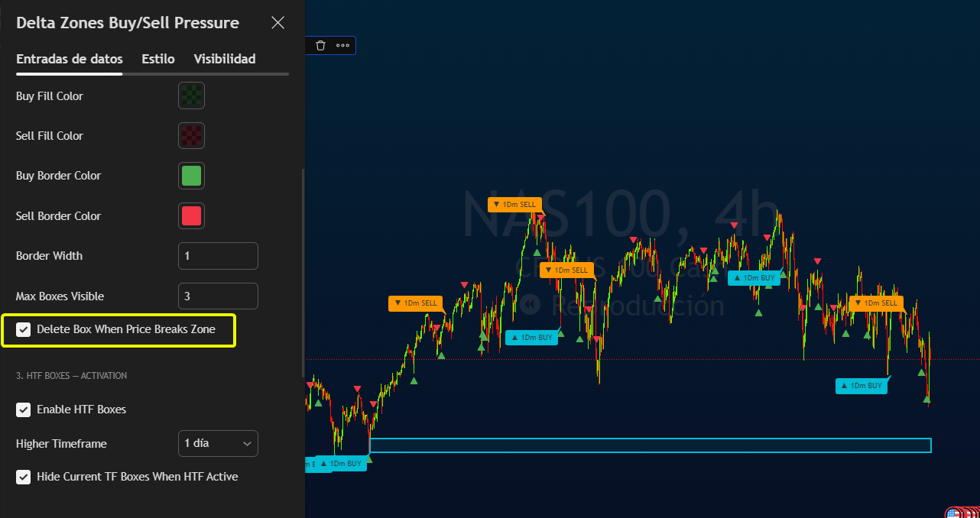Switch to the Entradas de datos tab
The image size is (980, 518).
coord(70,59)
